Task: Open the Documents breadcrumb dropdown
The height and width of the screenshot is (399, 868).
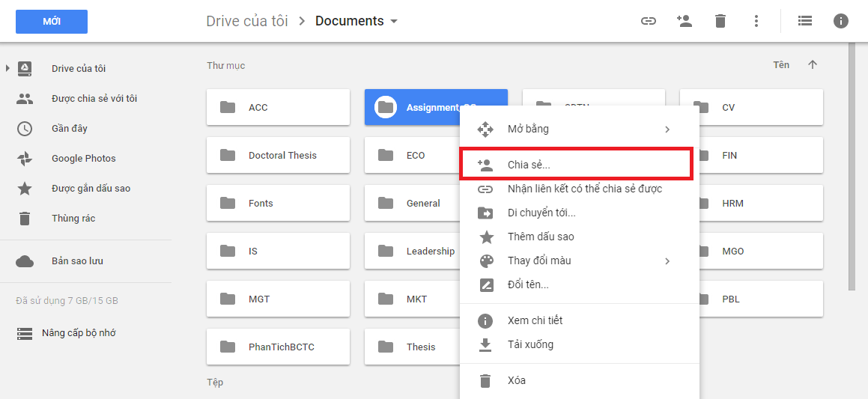Action: click(394, 22)
